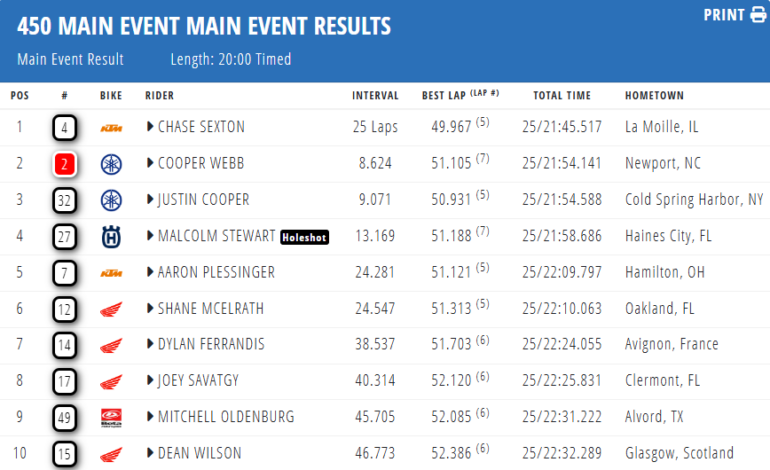770x470 pixels.
Task: Click the Yamaha logo beside Cooper Webb
Action: pyautogui.click(x=111, y=164)
